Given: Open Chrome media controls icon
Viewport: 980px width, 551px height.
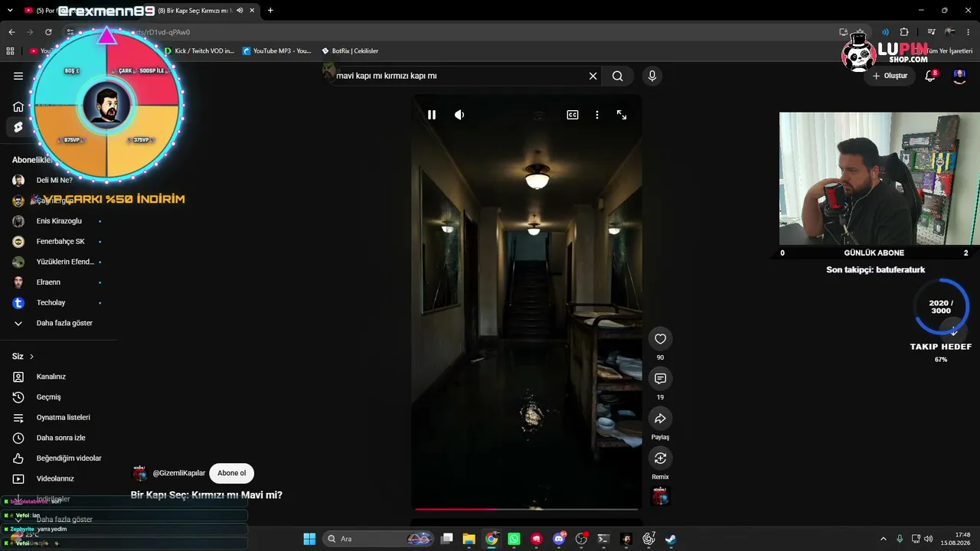Looking at the screenshot, I should tap(931, 32).
